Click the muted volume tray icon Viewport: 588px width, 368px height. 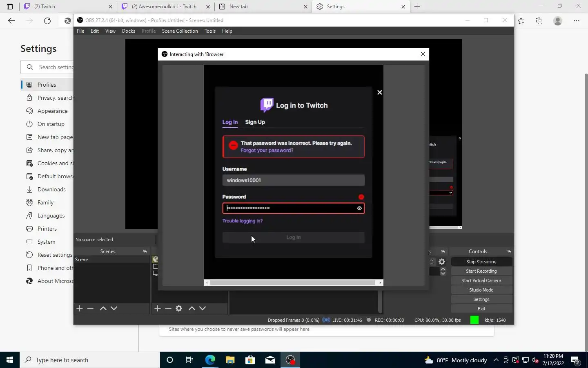click(x=535, y=360)
